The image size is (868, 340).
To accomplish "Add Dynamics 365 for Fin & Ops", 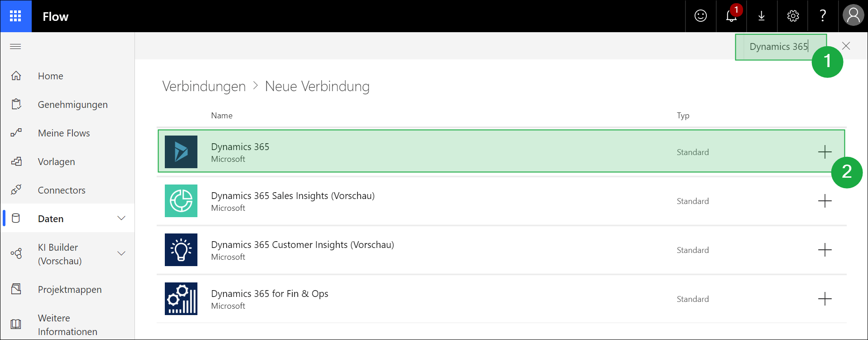I will pyautogui.click(x=825, y=299).
